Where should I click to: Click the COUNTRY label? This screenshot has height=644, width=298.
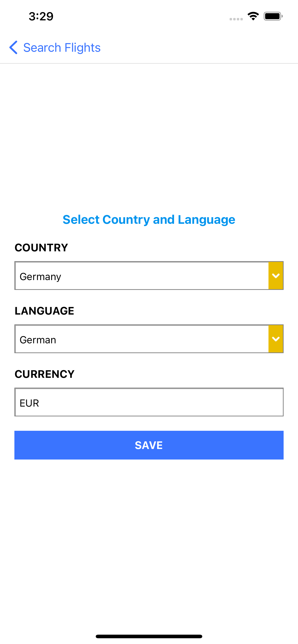pyautogui.click(x=41, y=248)
